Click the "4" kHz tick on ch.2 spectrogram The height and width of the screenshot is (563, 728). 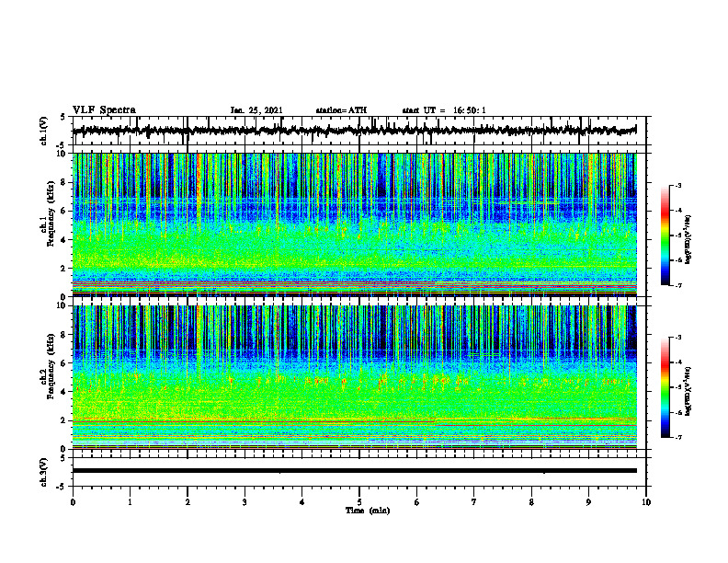pyautogui.click(x=65, y=392)
